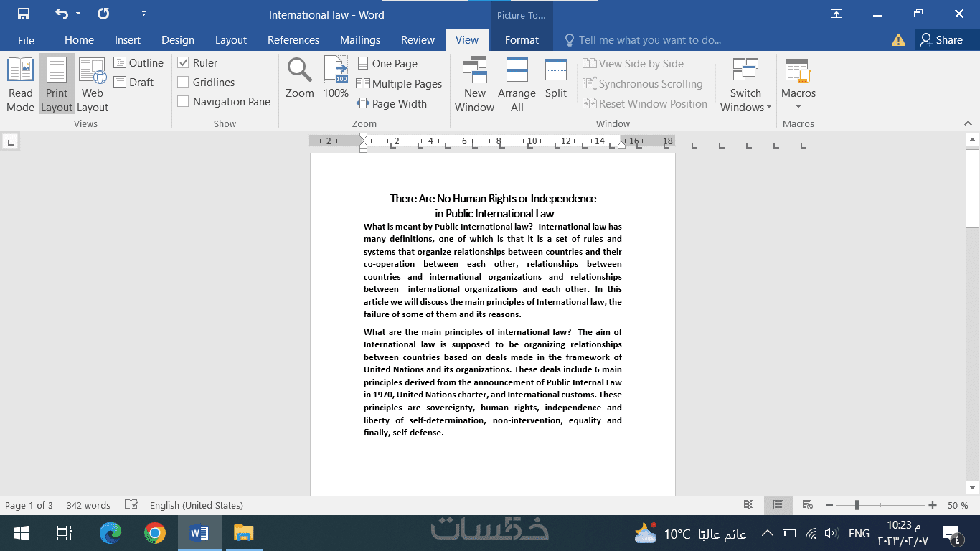Choose Multiple Pages zoom
The height and width of the screenshot is (551, 980).
tap(399, 84)
